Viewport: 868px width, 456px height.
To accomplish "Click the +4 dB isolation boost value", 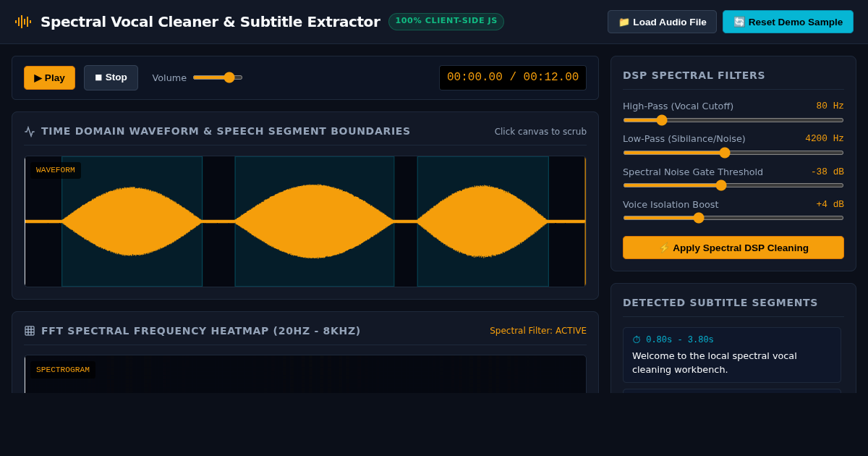I will point(830,204).
